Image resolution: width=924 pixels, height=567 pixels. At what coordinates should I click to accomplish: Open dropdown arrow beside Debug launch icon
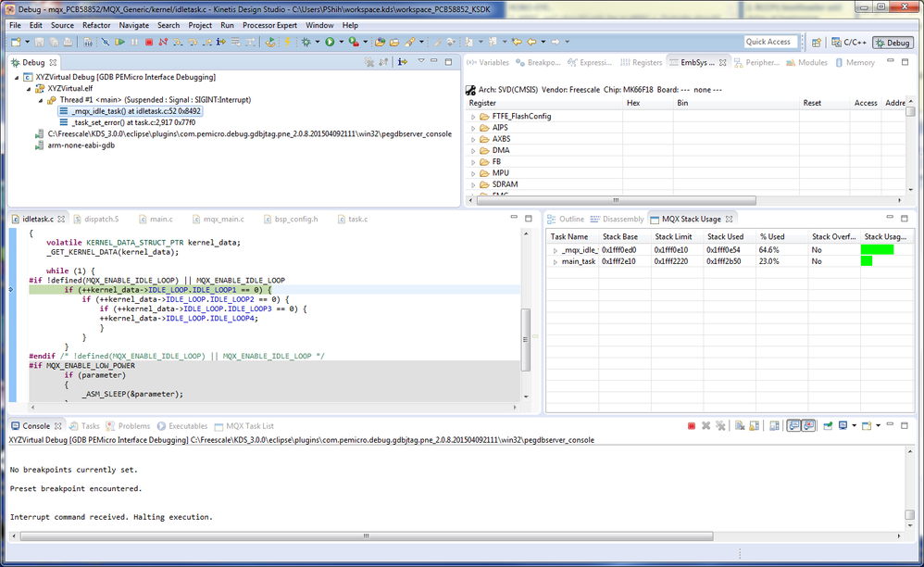coord(317,42)
